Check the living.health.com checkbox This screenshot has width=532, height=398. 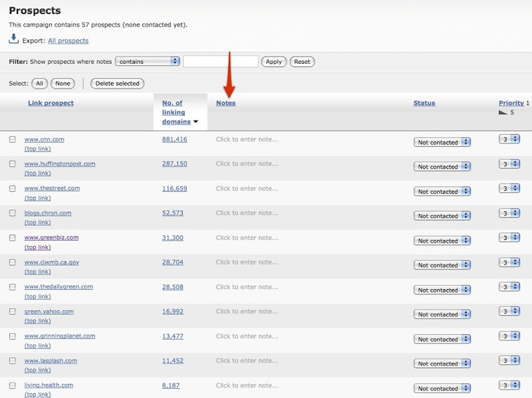click(x=13, y=385)
